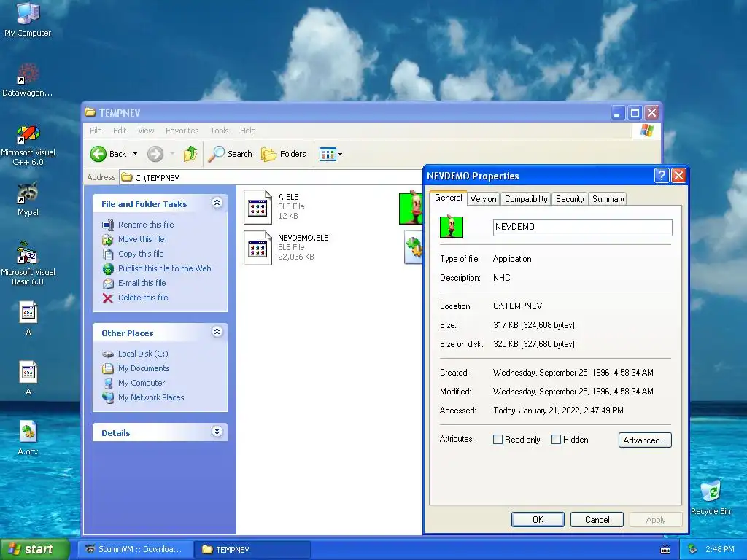Click E-mail this file task
Viewport: 747px width, 560px height.
pos(142,283)
